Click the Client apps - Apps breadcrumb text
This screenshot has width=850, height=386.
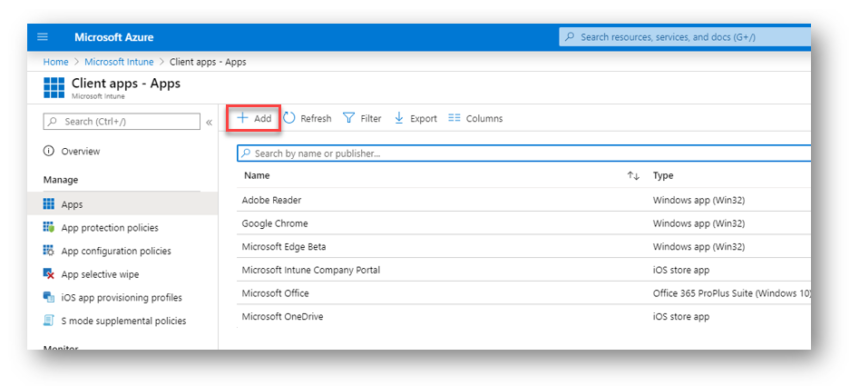point(208,62)
